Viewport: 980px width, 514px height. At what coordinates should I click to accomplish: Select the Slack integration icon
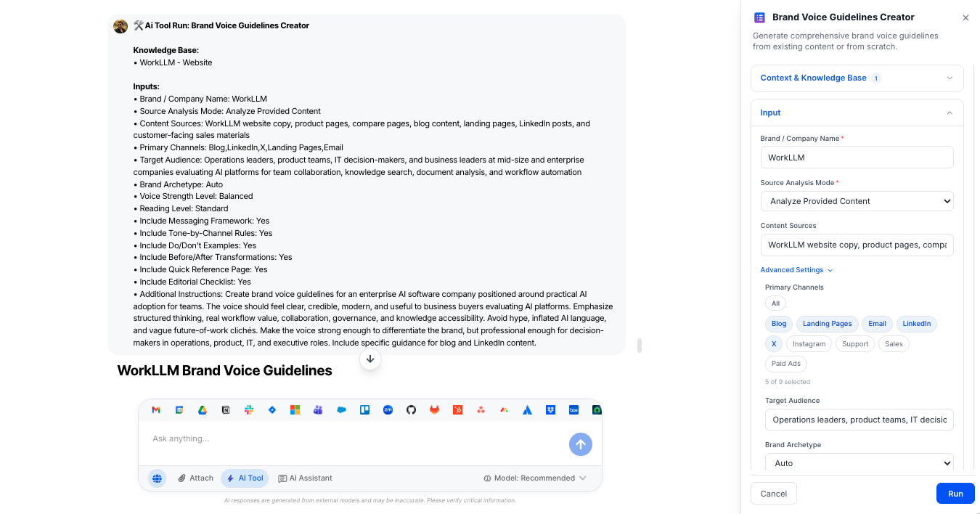tap(249, 409)
